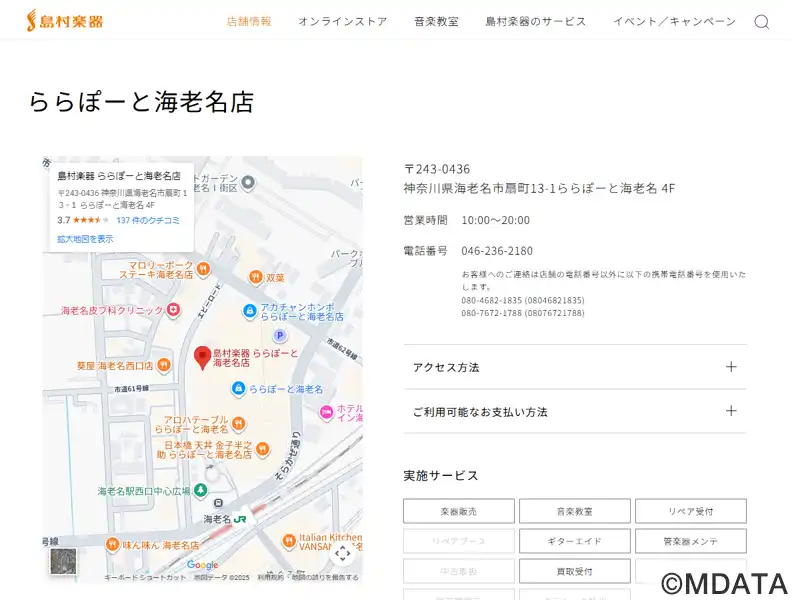
Task: Click the parking P icon on map
Action: (280, 335)
